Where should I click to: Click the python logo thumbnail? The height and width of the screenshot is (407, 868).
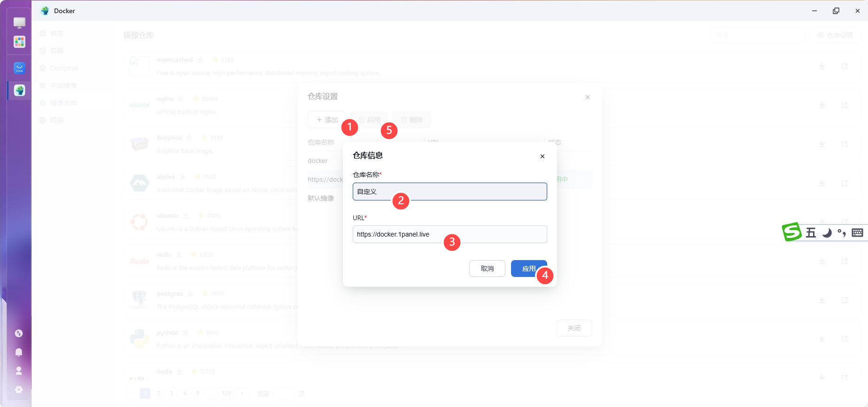[139, 339]
